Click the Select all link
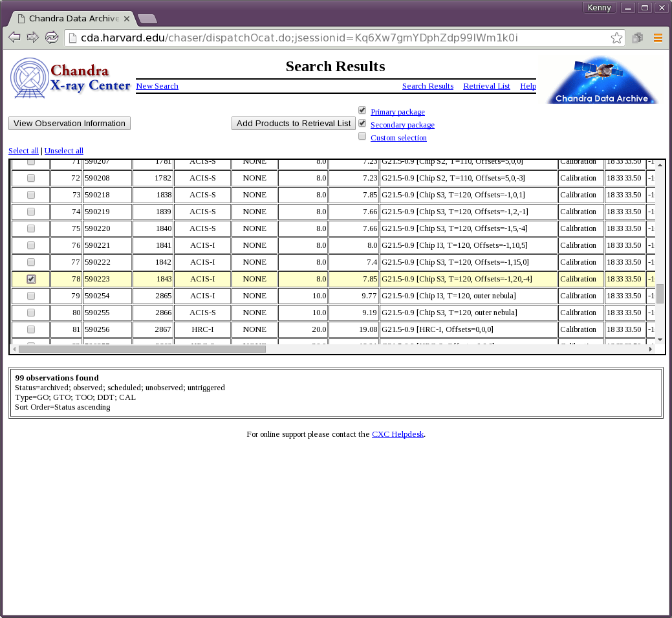Screen dimensions: 672x618 [x=23, y=151]
